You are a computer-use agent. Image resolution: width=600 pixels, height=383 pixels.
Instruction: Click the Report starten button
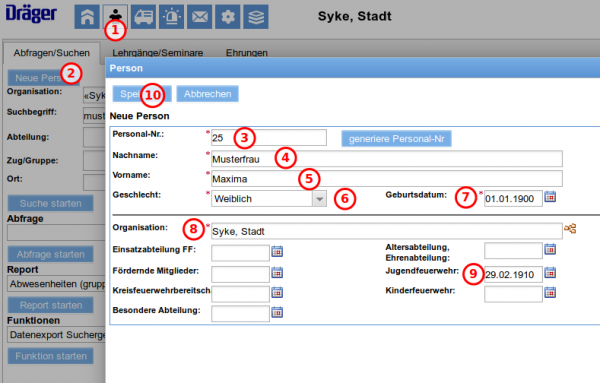click(x=51, y=305)
